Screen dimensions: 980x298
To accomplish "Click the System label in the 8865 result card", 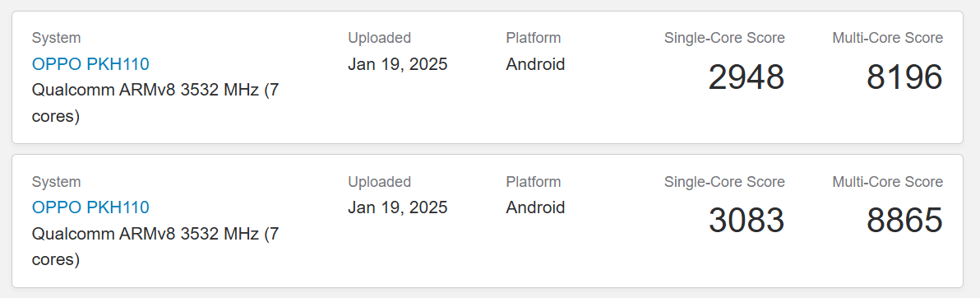I will [56, 182].
